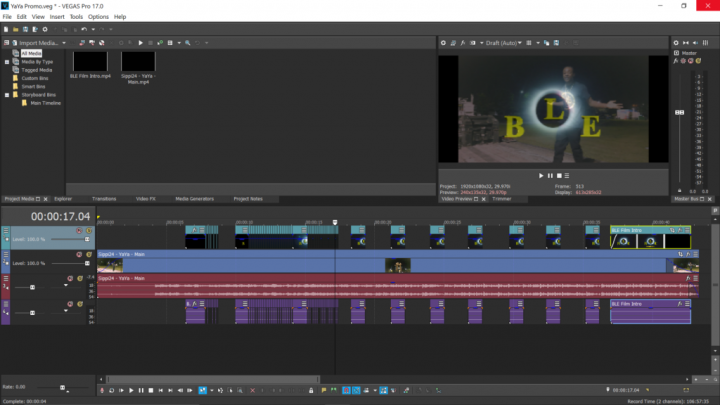720x405 pixels.
Task: Click the Import Media button
Action: tap(35, 43)
